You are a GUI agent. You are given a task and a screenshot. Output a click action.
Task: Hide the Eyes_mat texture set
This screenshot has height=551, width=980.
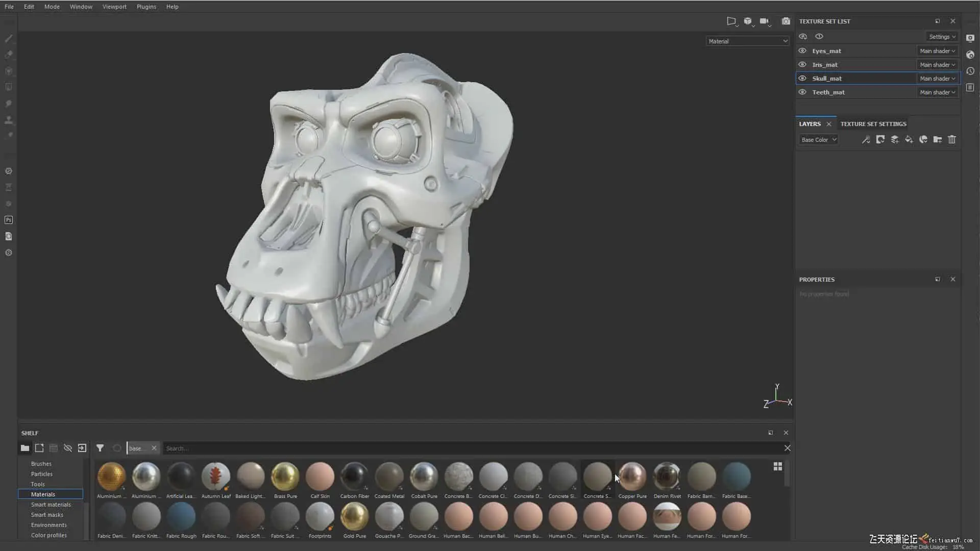802,51
